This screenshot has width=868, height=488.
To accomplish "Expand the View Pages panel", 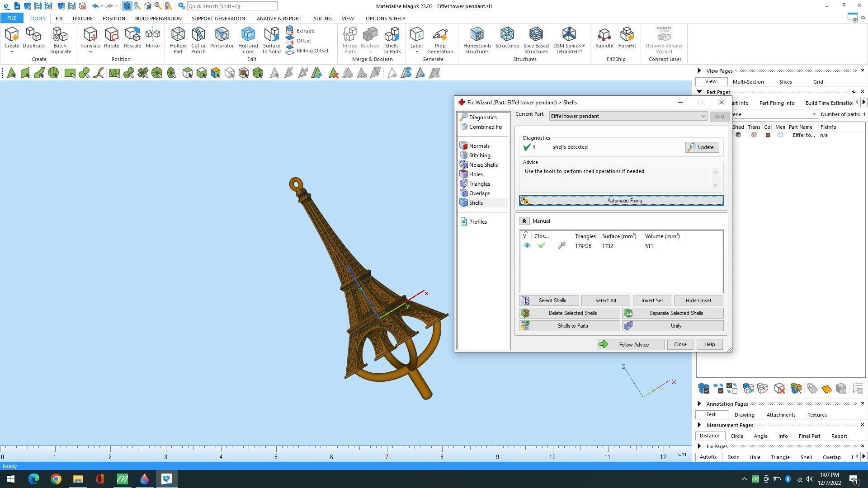I will pyautogui.click(x=699, y=71).
